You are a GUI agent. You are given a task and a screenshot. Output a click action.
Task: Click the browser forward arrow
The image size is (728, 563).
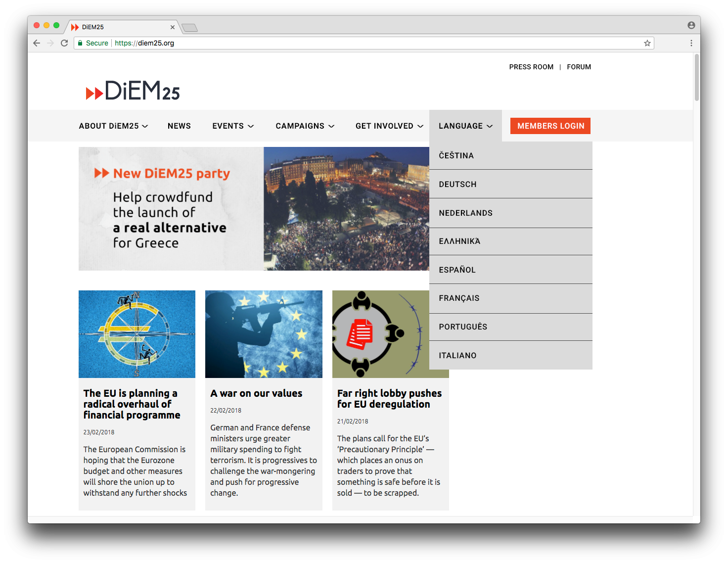[50, 43]
